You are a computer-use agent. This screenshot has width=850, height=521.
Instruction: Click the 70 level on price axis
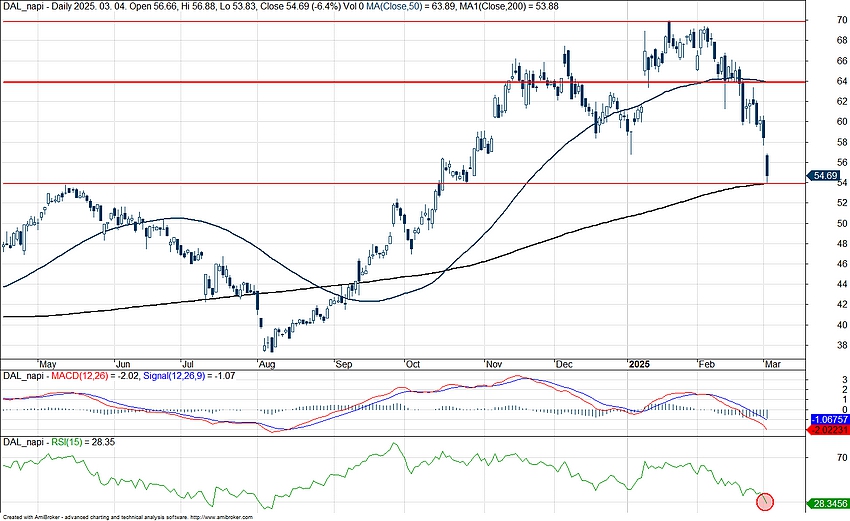(x=842, y=20)
